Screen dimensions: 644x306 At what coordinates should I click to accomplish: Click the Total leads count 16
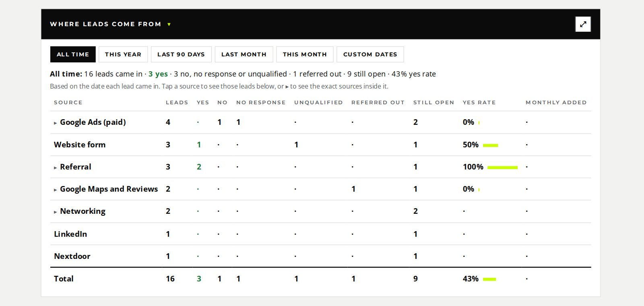pyautogui.click(x=170, y=279)
